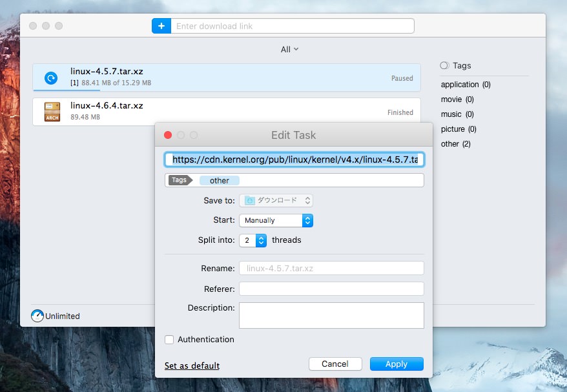Click the speed limit gauge icon

pos(37,316)
